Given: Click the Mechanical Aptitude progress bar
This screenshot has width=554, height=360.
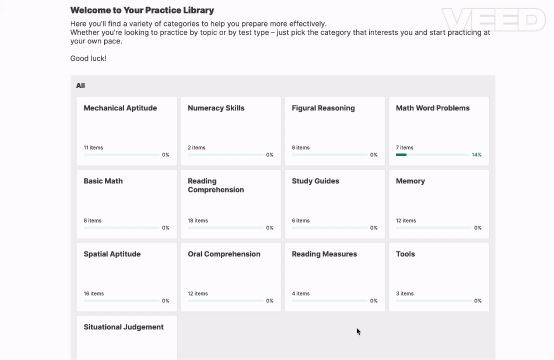Looking at the screenshot, I should tap(122, 155).
